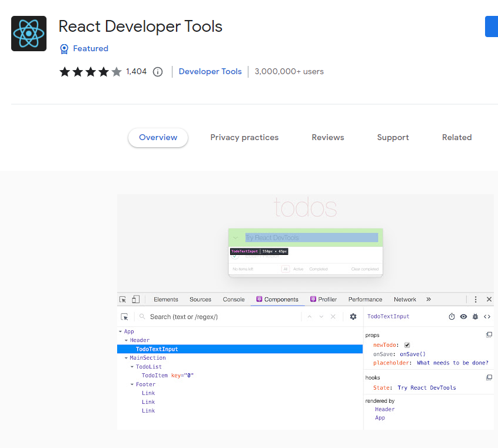498x448 pixels.
Task: Close the DevTools panel with X icon
Action: (x=489, y=299)
